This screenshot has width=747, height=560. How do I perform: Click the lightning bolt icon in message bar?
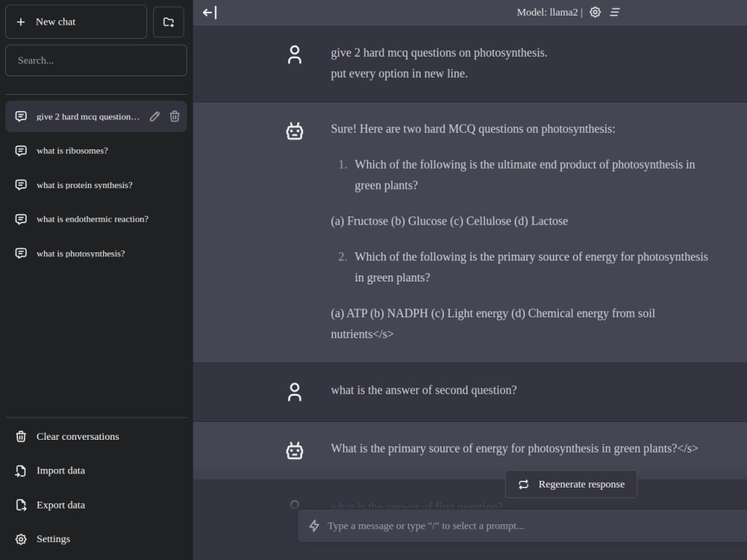[x=314, y=526]
